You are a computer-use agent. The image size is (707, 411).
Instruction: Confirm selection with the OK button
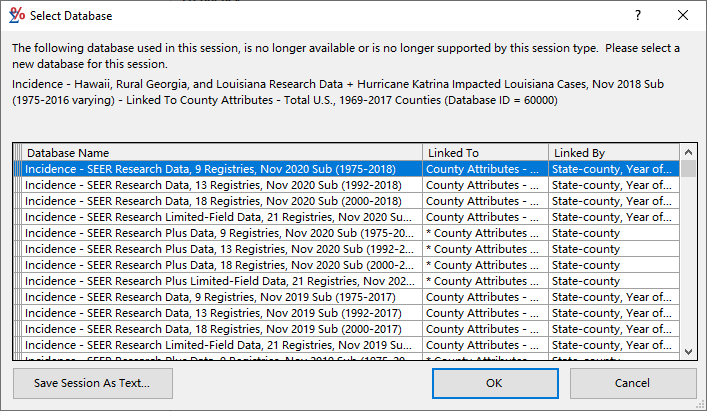(x=494, y=383)
